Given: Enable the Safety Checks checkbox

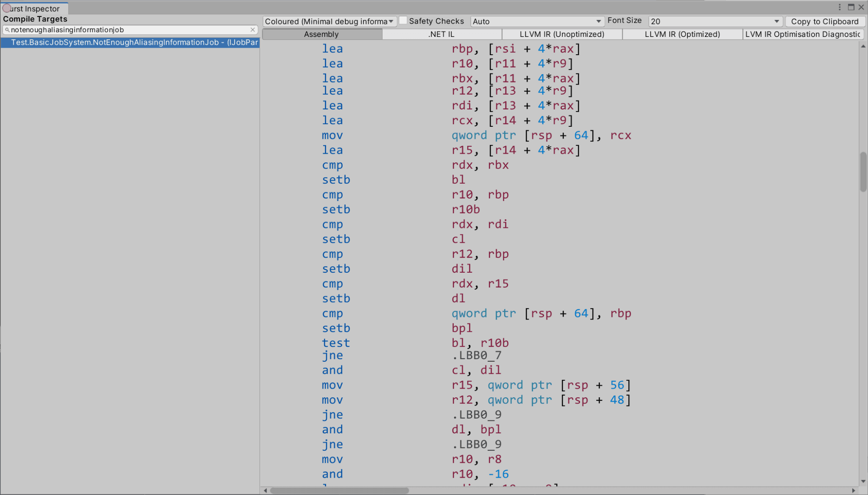Looking at the screenshot, I should [x=403, y=20].
